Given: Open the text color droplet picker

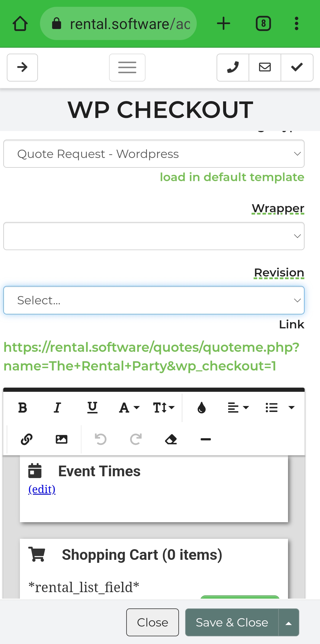Looking at the screenshot, I should [x=201, y=408].
